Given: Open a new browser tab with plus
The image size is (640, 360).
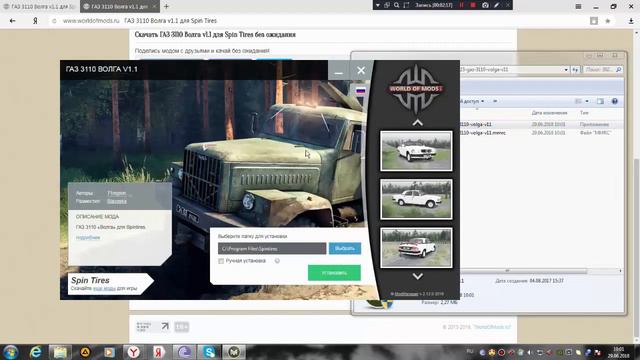Looking at the screenshot, I should tap(166, 7).
